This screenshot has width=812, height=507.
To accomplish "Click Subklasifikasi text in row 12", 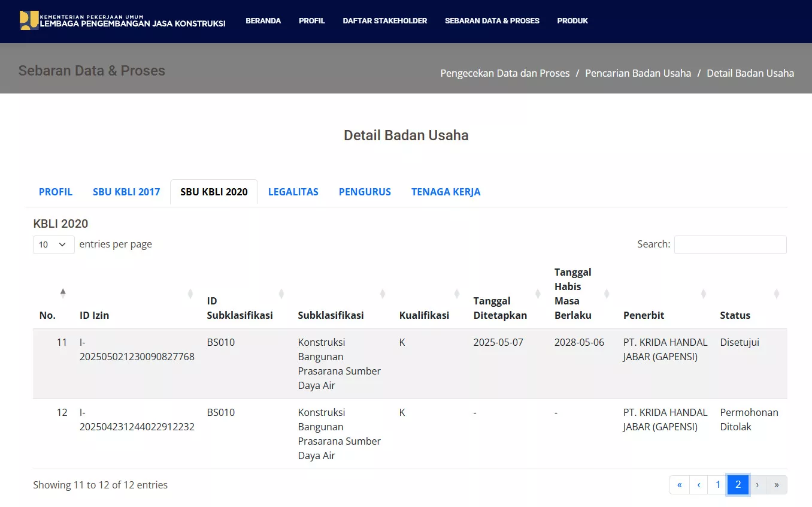I will 340,434.
